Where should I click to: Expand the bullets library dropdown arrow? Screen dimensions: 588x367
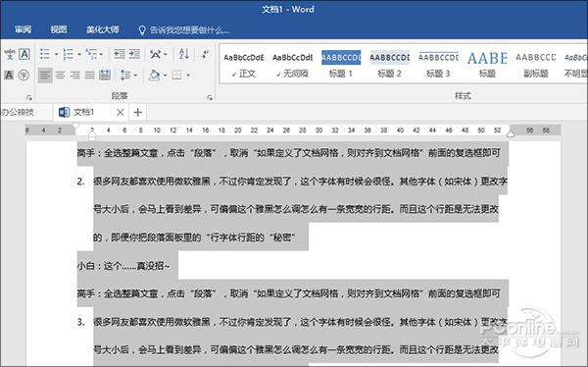(x=56, y=55)
